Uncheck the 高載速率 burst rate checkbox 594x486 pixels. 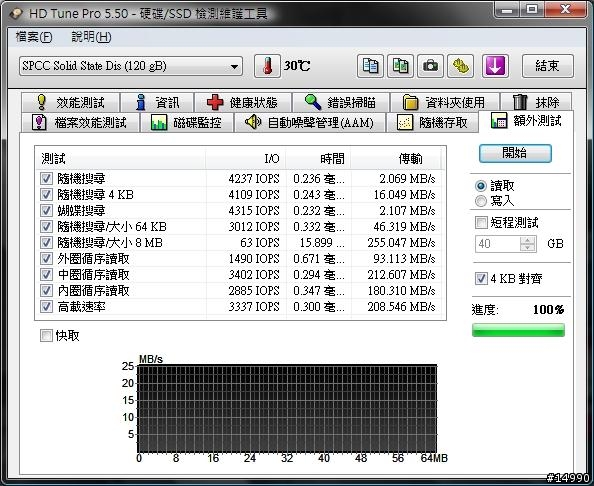coord(46,306)
